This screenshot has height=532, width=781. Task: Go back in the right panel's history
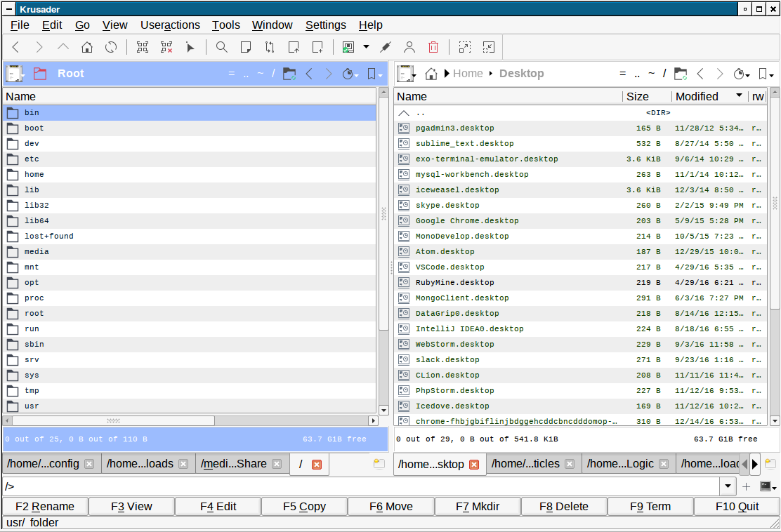coord(700,74)
